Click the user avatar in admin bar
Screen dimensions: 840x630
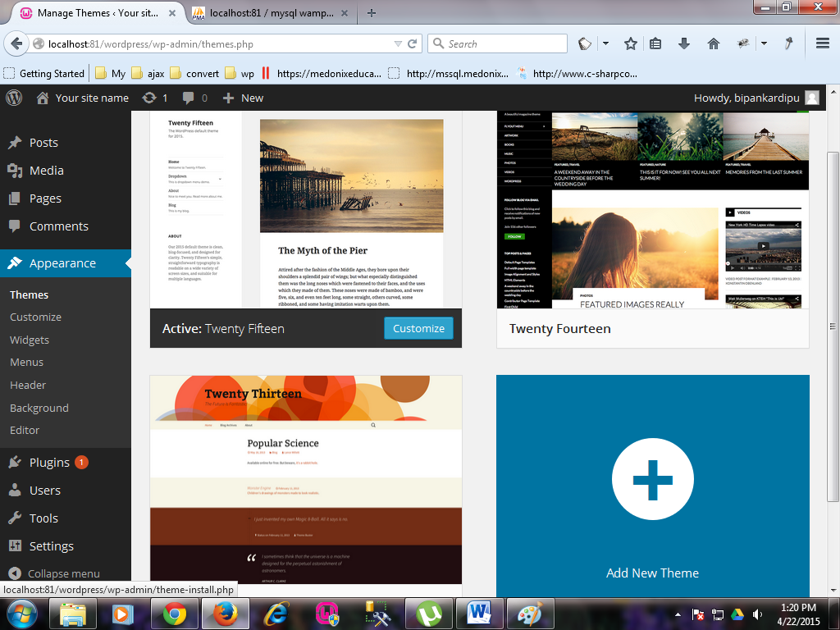tap(812, 98)
